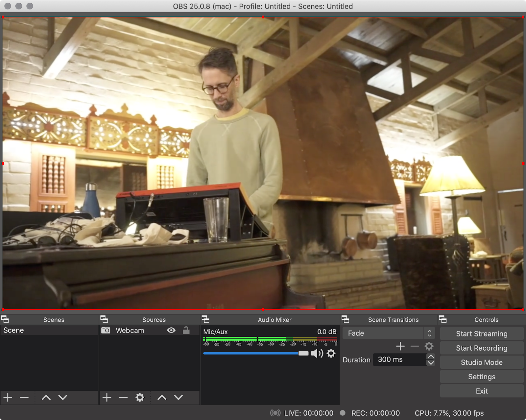The width and height of the screenshot is (526, 420).
Task: Click the live broadcast status icon
Action: coord(275,413)
